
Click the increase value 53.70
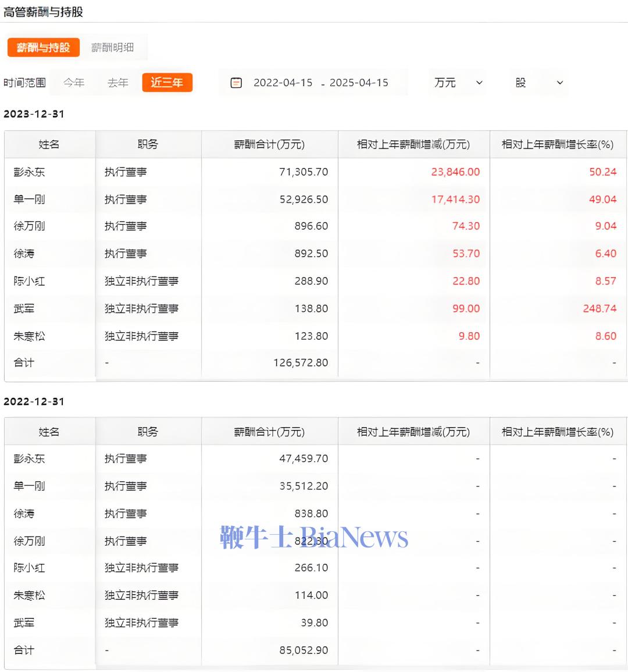coord(466,253)
